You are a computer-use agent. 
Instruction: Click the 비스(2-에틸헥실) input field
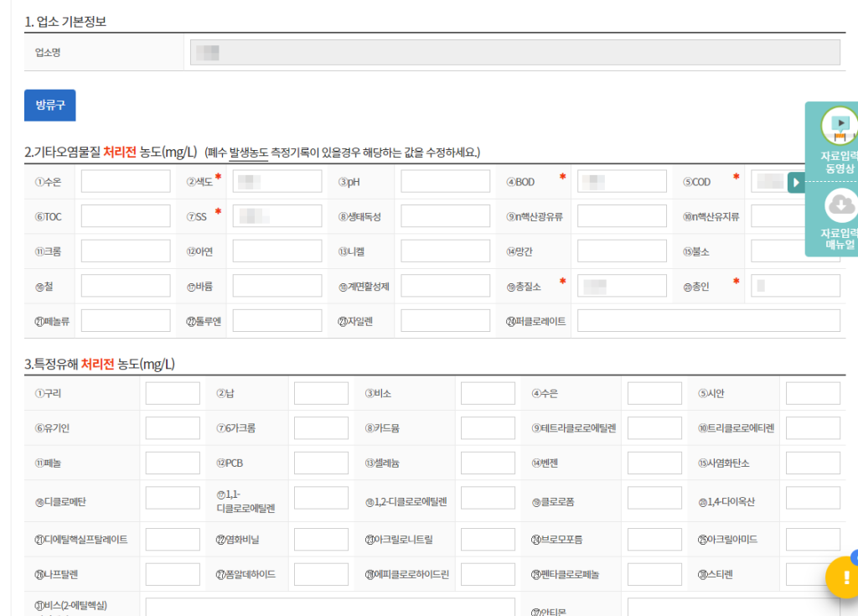click(x=330, y=608)
